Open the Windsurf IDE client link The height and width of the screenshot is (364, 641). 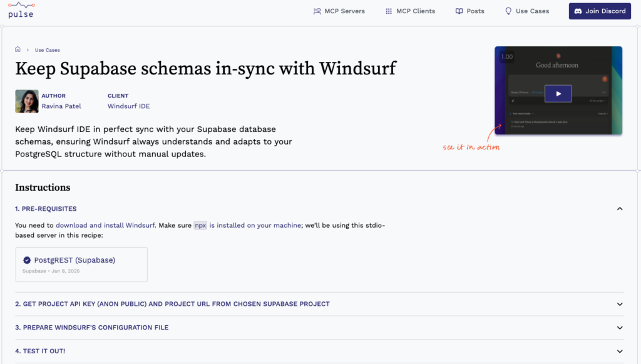(x=129, y=106)
